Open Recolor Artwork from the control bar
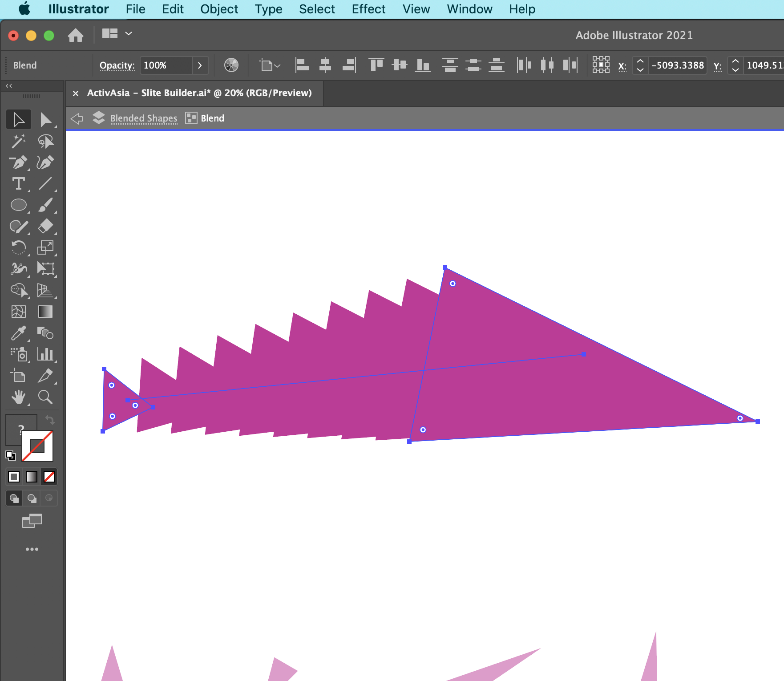Image resolution: width=784 pixels, height=681 pixels. pyautogui.click(x=231, y=65)
